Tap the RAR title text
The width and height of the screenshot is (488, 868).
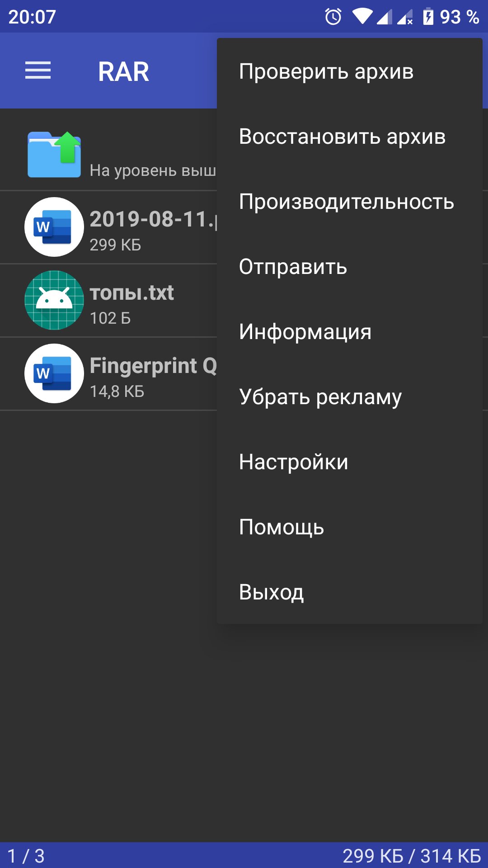coord(123,71)
